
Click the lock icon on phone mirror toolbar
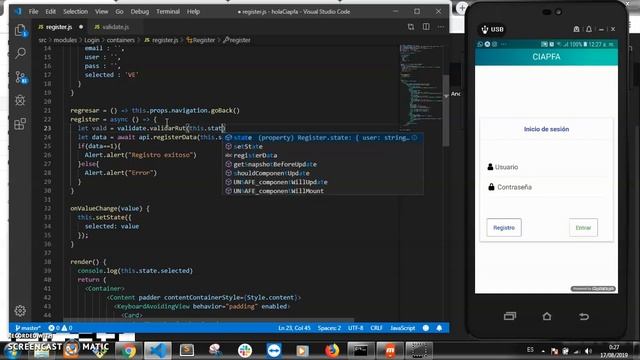tap(576, 29)
